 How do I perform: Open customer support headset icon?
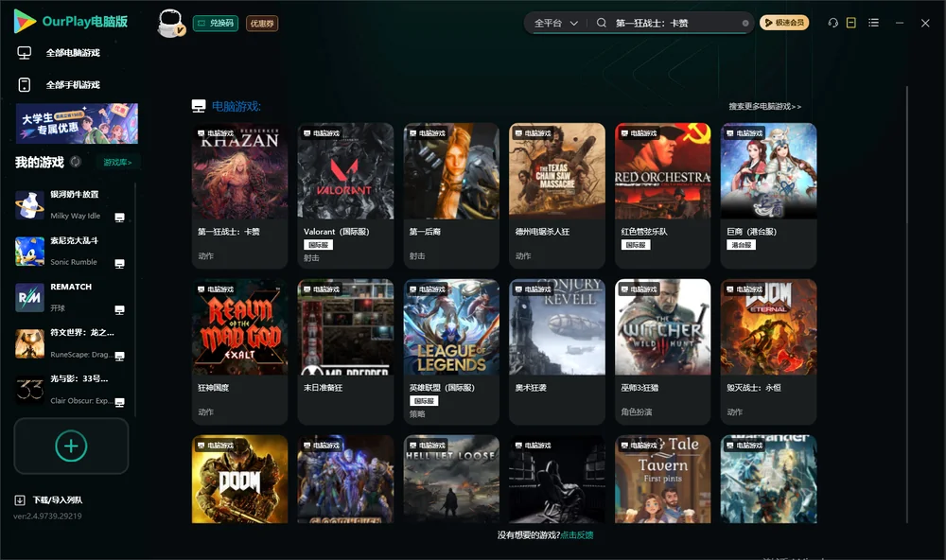click(832, 23)
